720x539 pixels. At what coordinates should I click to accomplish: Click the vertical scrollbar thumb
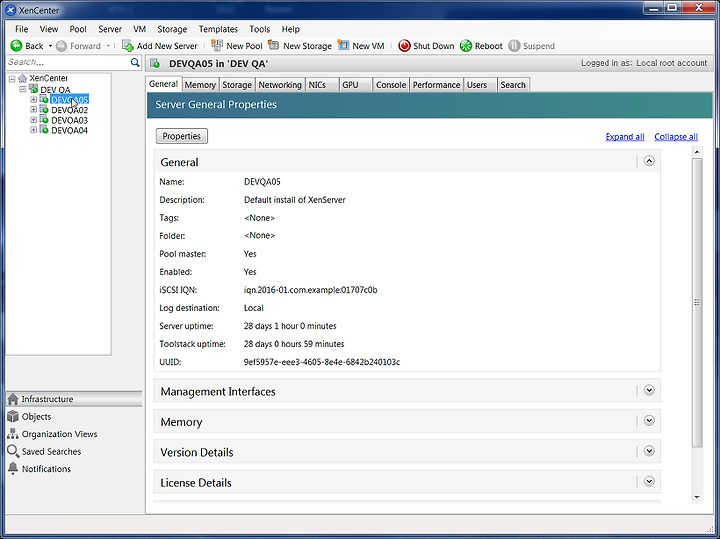697,302
